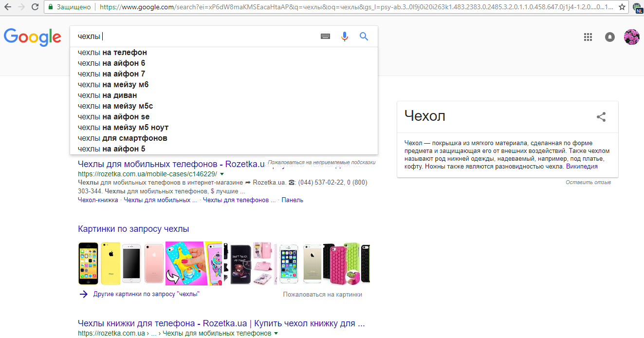The width and height of the screenshot is (644, 338).
Task: Open Google notifications bell
Action: pos(610,37)
